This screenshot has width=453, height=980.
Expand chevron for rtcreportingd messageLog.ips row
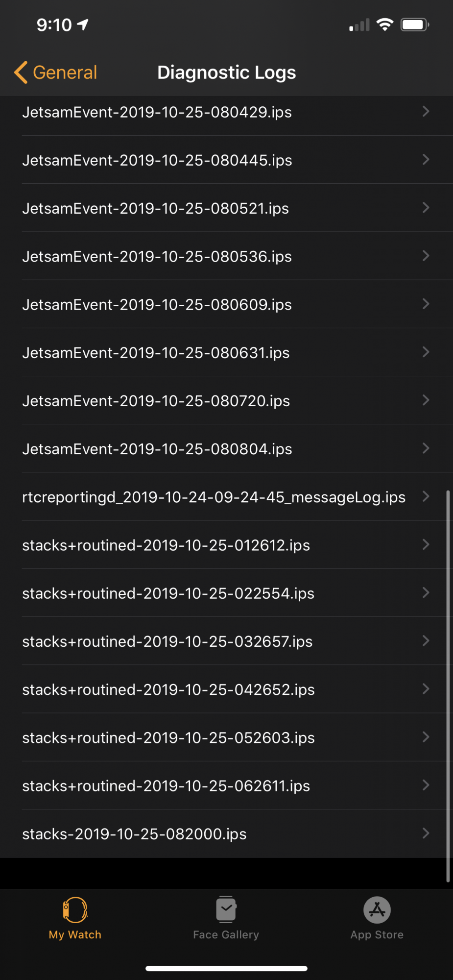click(426, 496)
